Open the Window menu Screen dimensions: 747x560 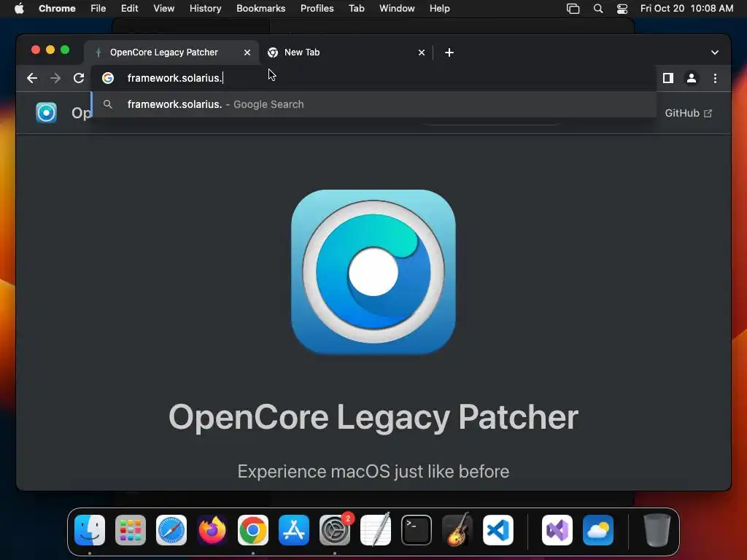coord(397,9)
